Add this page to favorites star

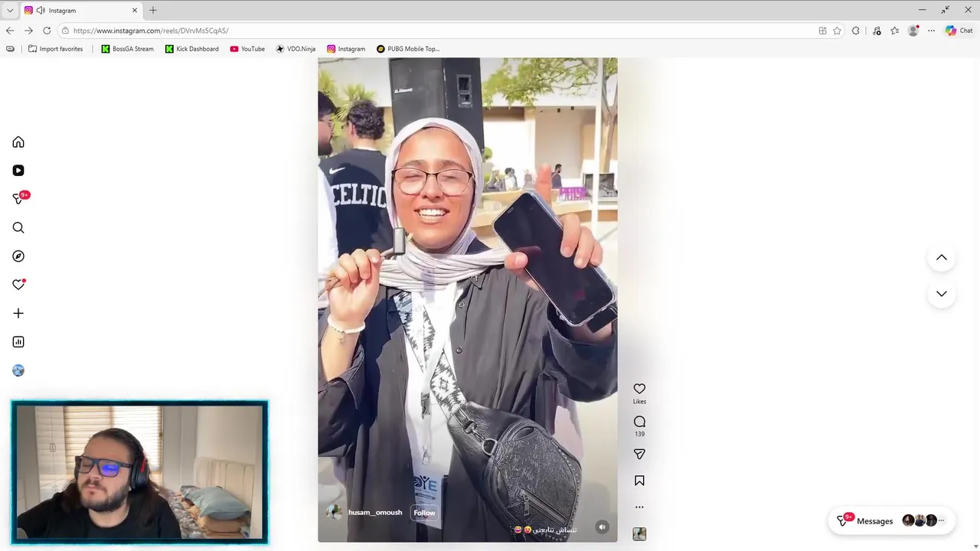[x=837, y=31]
